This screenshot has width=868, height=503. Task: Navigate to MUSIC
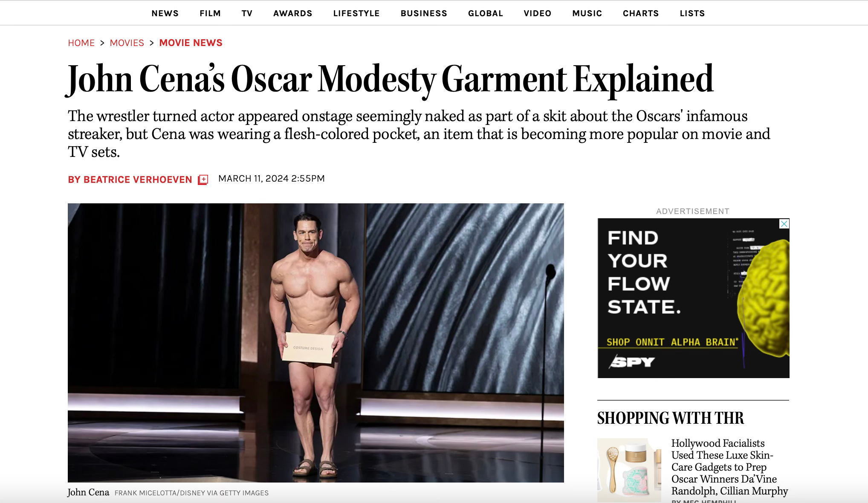pos(587,13)
